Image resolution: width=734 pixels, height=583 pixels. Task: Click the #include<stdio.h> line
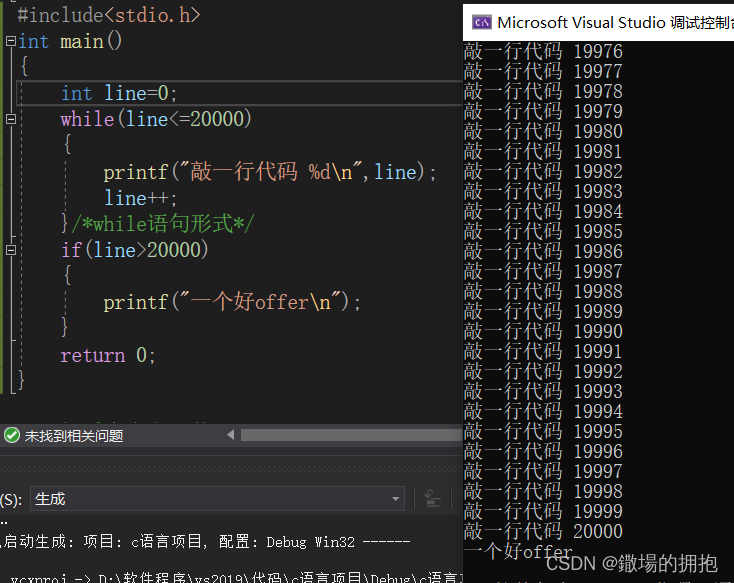109,15
